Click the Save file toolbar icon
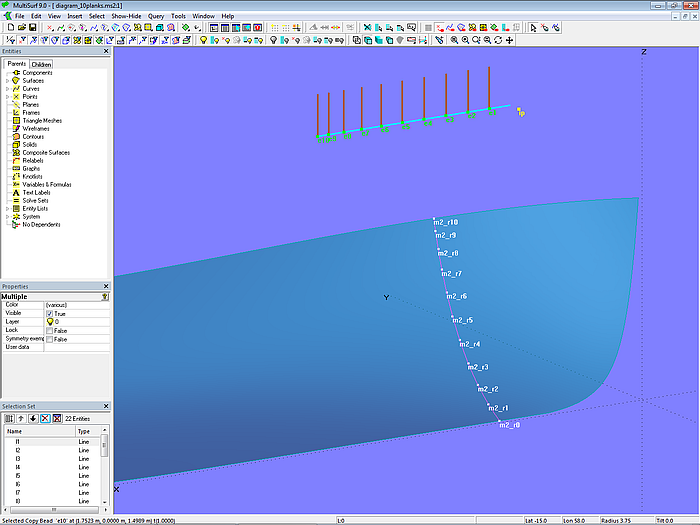 click(32, 28)
